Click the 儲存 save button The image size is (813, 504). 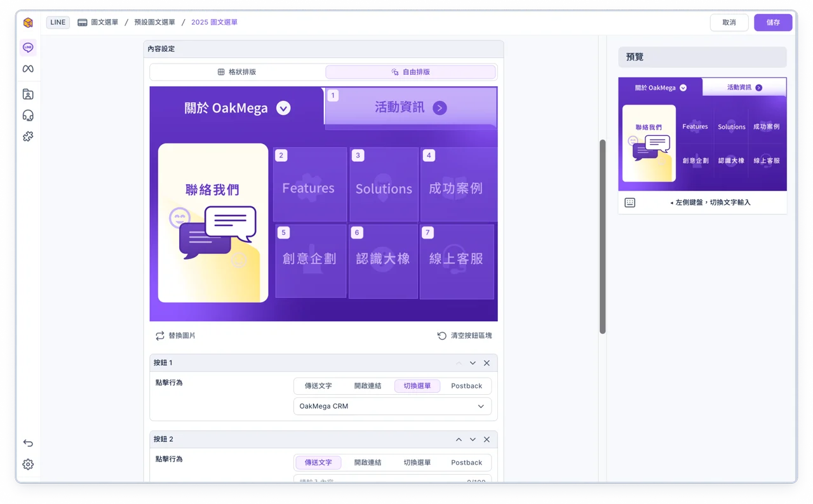(x=773, y=22)
